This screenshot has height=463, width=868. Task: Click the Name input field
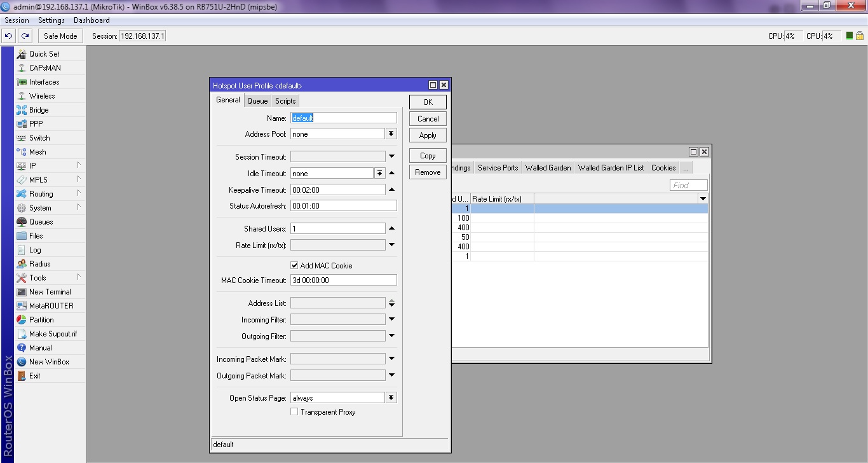[x=344, y=118]
